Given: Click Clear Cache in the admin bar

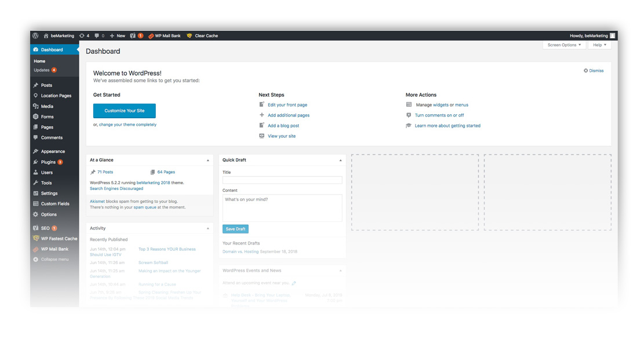Looking at the screenshot, I should pyautogui.click(x=202, y=36).
